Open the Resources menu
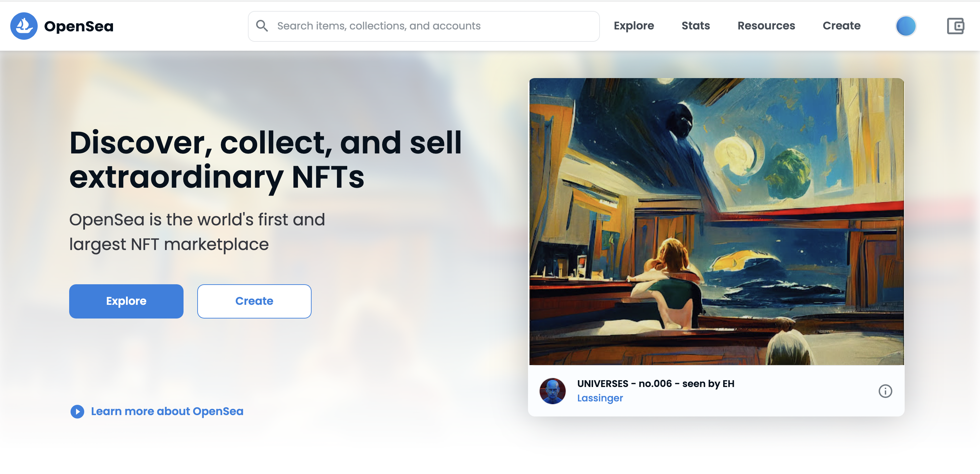 (766, 26)
